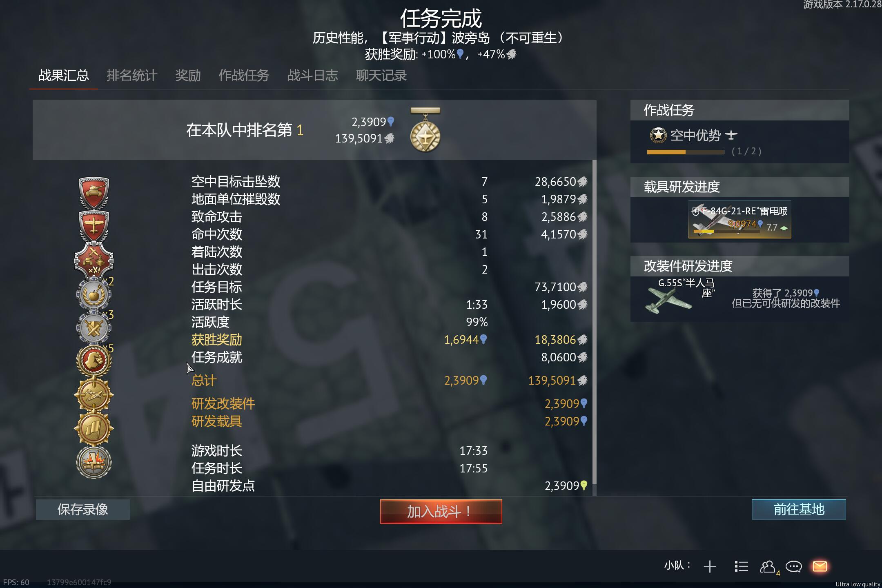Image resolution: width=882 pixels, height=588 pixels.
Task: Click the 空中优势 task progress bar
Action: (x=686, y=152)
